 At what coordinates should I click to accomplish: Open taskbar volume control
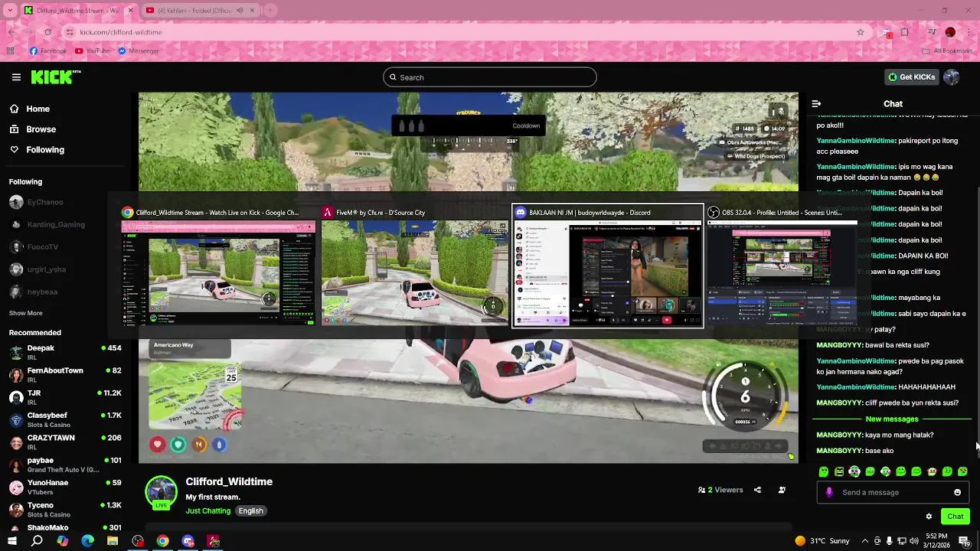click(x=913, y=541)
